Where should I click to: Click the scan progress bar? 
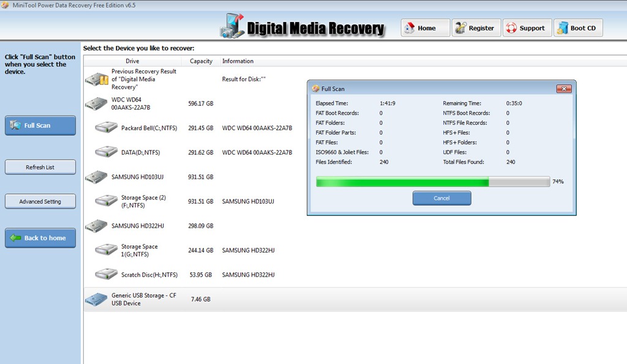pyautogui.click(x=433, y=182)
